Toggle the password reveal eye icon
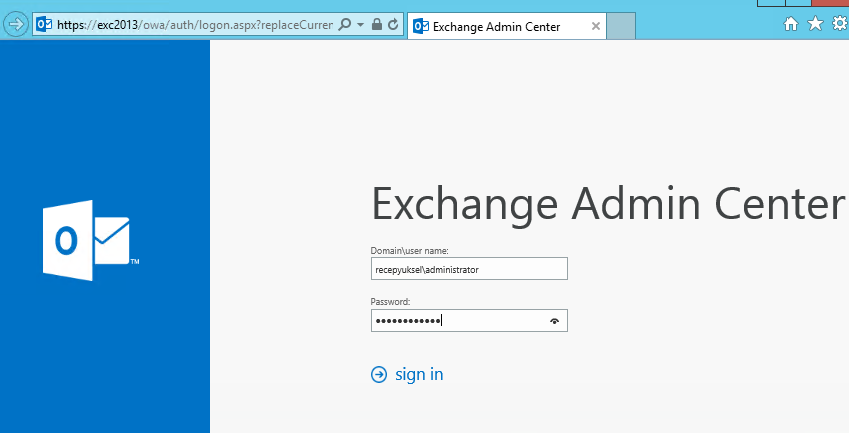 click(554, 321)
